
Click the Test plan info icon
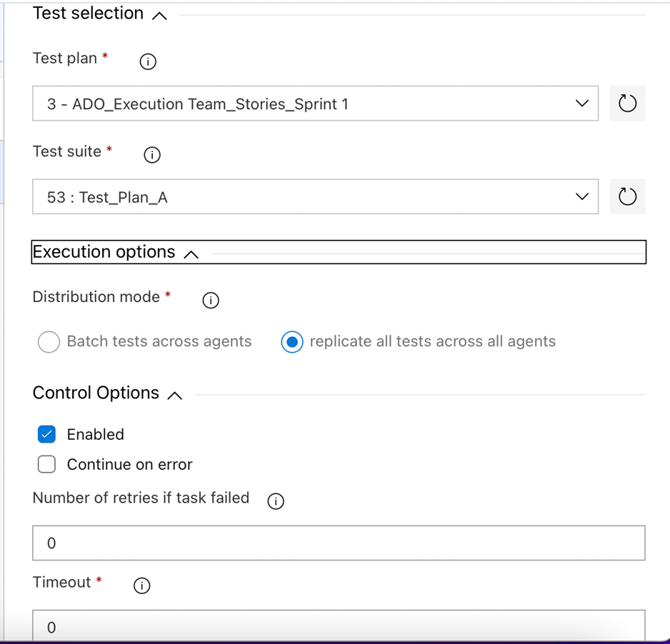147,62
